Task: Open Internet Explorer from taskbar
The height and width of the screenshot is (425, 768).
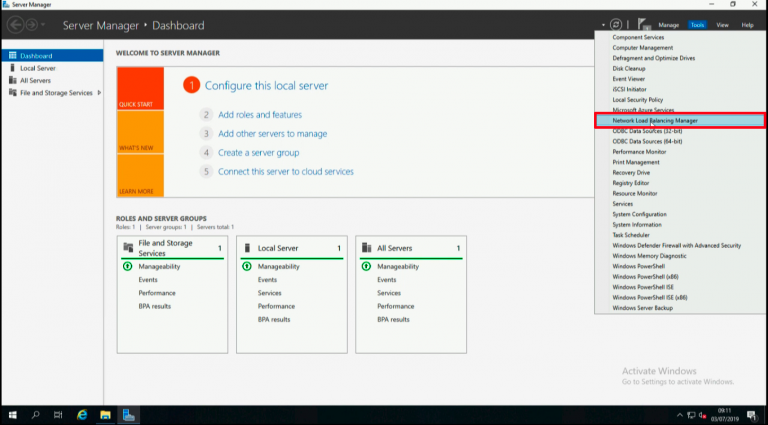Action: (82, 415)
